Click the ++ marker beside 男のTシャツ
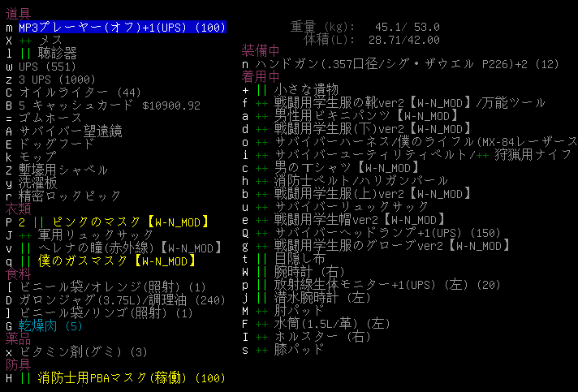 pos(261,167)
